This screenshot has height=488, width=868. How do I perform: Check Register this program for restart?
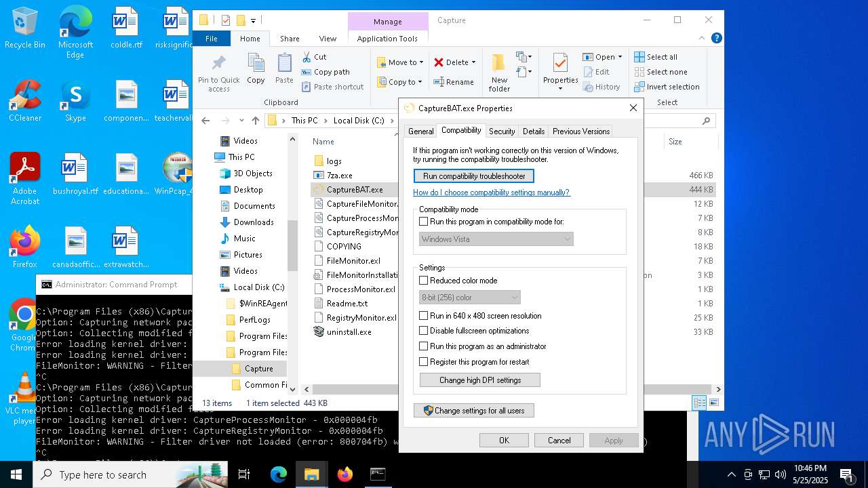coord(424,362)
